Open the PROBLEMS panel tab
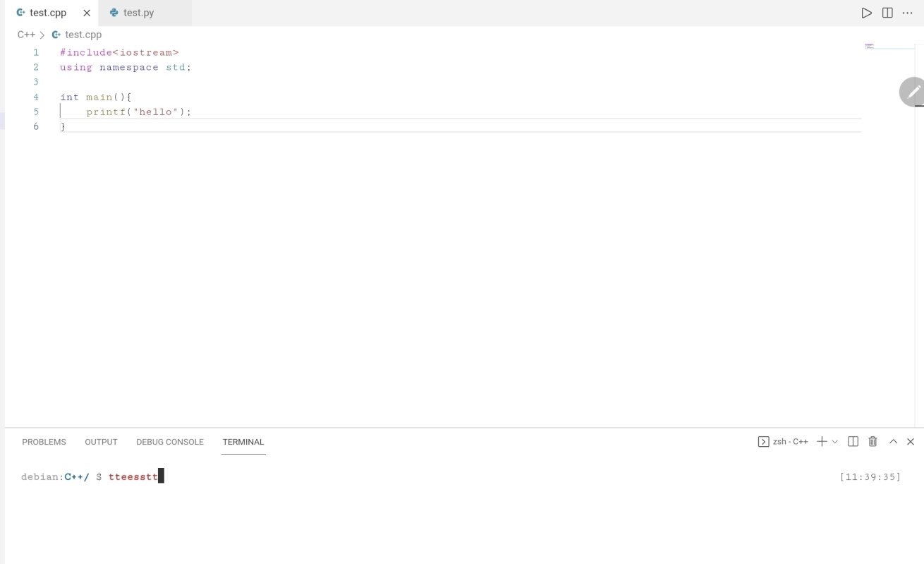924x564 pixels. tap(44, 442)
